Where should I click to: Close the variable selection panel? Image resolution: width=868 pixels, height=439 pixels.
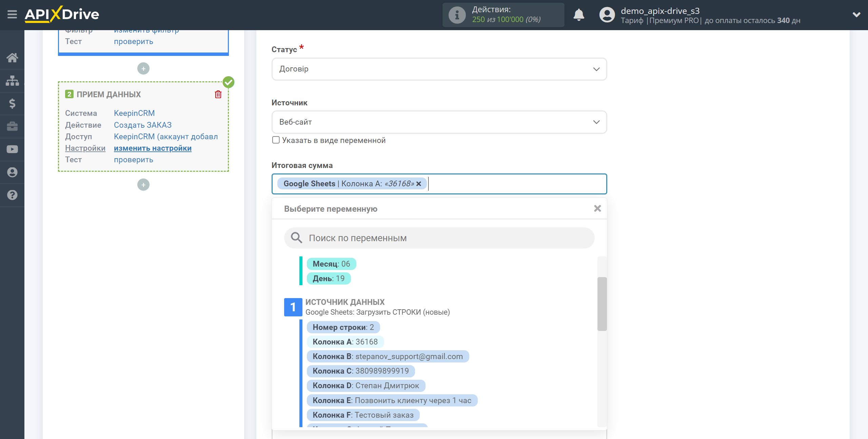(597, 208)
